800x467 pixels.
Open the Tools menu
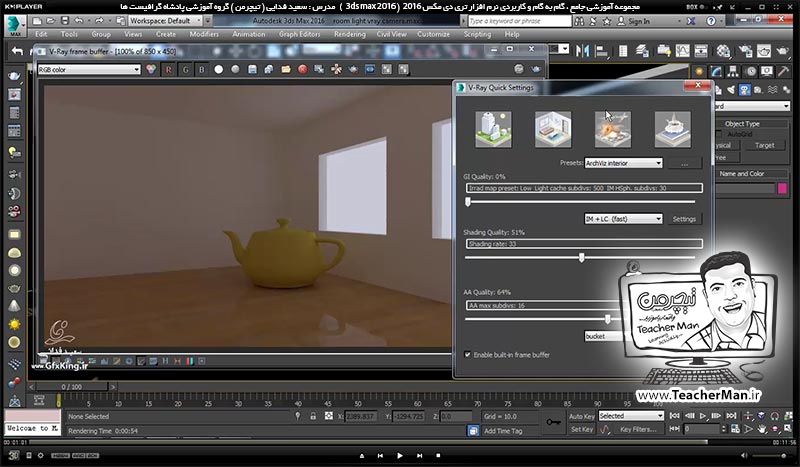(69, 34)
